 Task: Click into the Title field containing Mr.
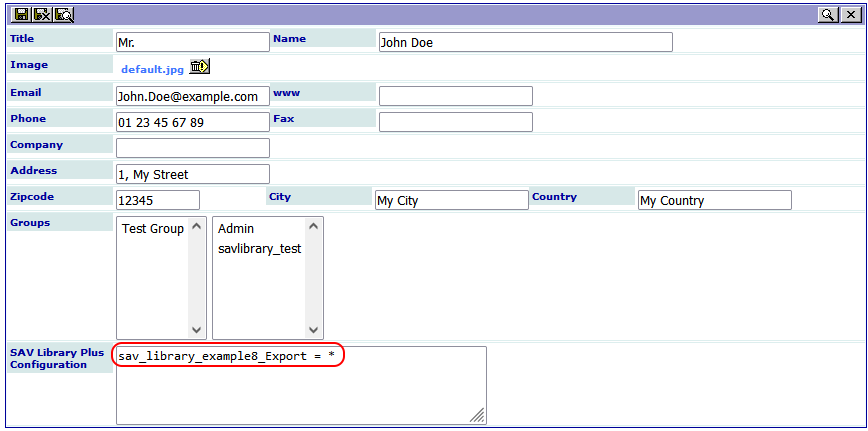[193, 42]
